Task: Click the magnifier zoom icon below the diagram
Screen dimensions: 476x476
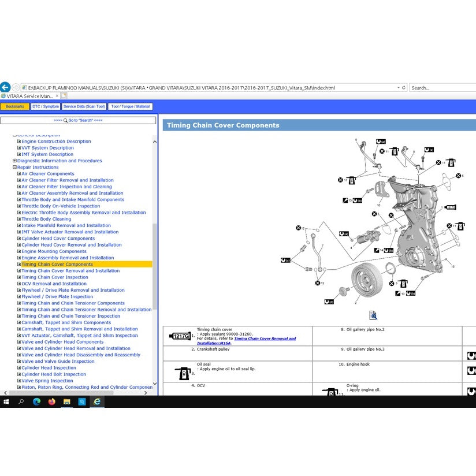Action: [373, 315]
